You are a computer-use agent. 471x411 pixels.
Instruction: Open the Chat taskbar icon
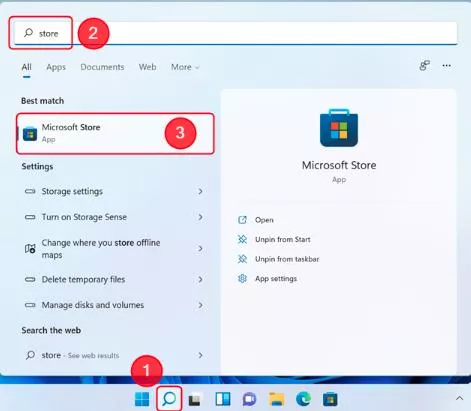249,399
